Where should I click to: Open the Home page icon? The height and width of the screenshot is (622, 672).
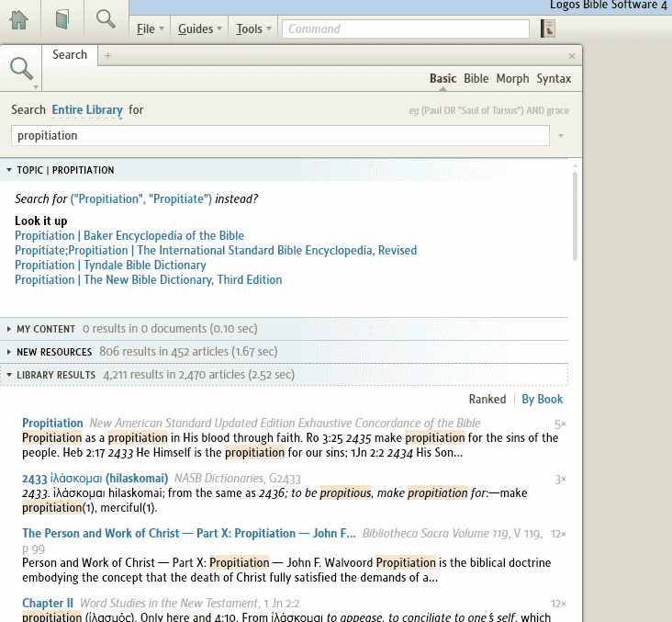(x=19, y=19)
